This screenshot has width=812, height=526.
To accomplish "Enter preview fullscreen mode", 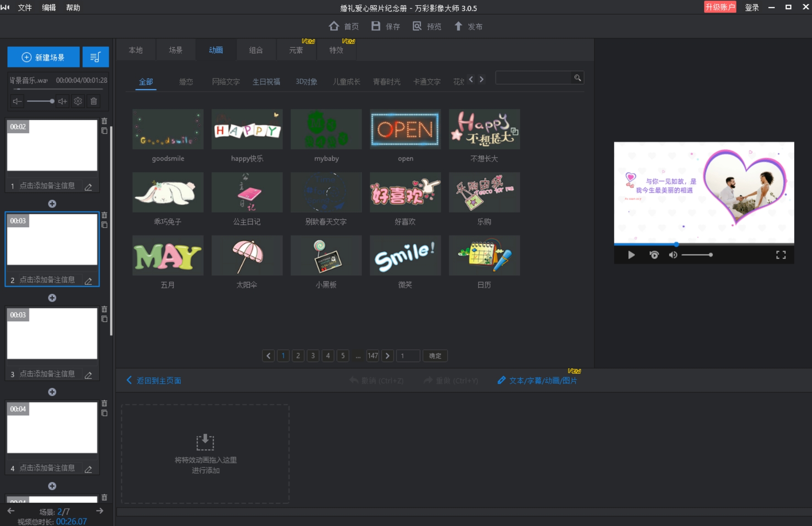I will 781,255.
